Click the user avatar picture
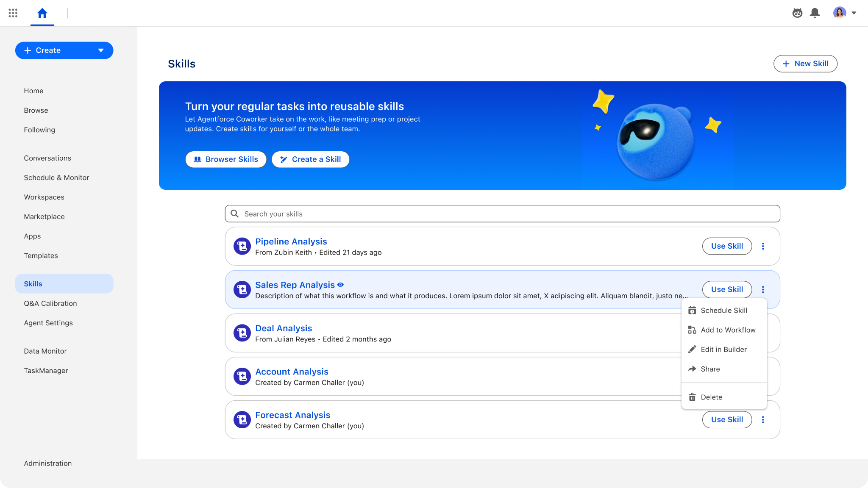Image resolution: width=868 pixels, height=488 pixels. (x=840, y=13)
